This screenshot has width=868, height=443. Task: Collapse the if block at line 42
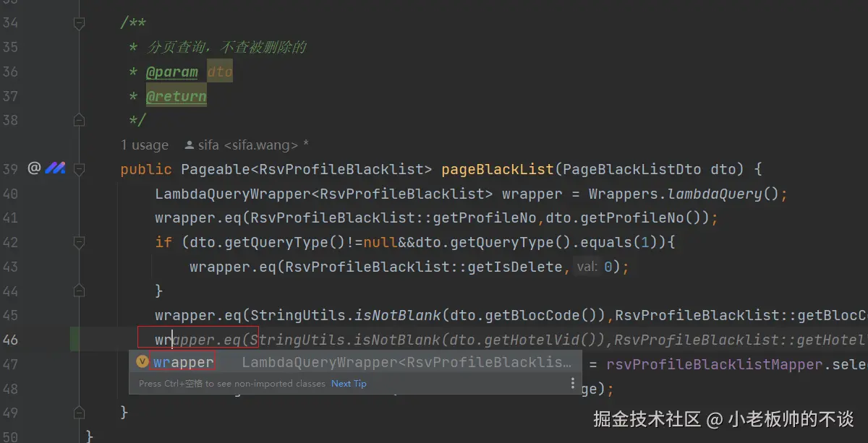tap(79, 242)
